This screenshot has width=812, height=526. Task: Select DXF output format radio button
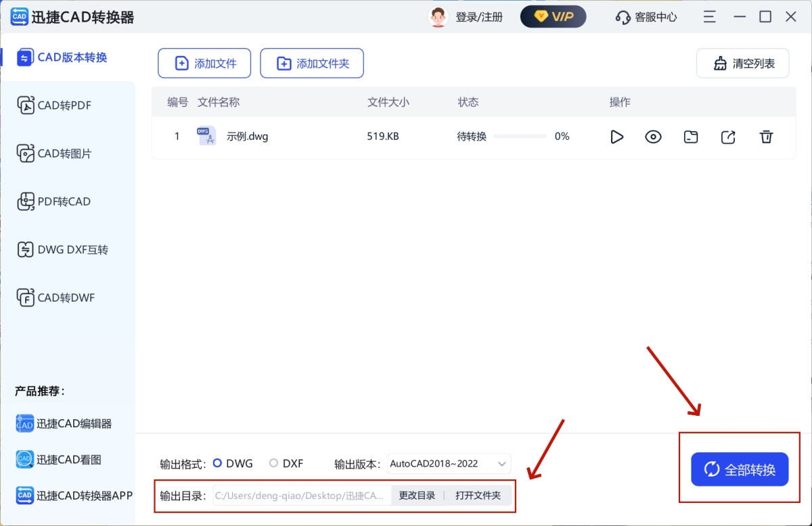[273, 463]
